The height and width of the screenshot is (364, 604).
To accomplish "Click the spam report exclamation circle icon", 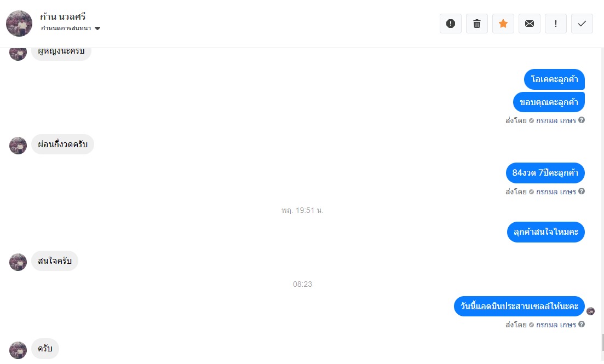I will click(451, 24).
